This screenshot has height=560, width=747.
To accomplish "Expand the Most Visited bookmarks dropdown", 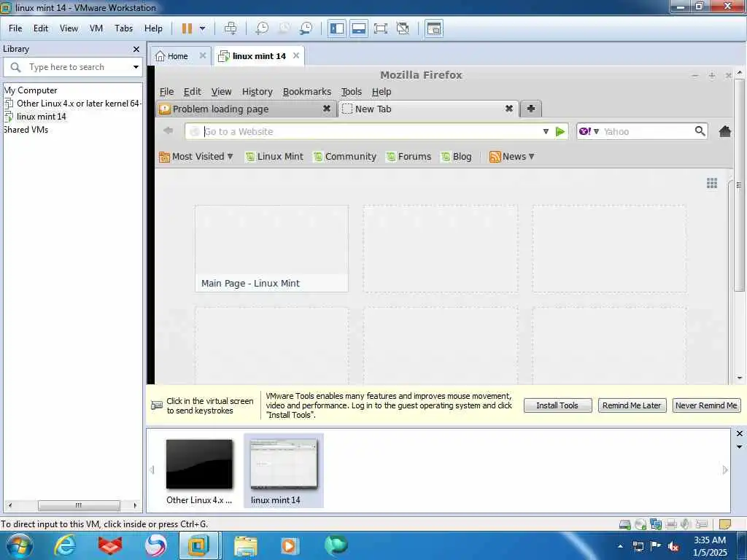I will (x=196, y=157).
